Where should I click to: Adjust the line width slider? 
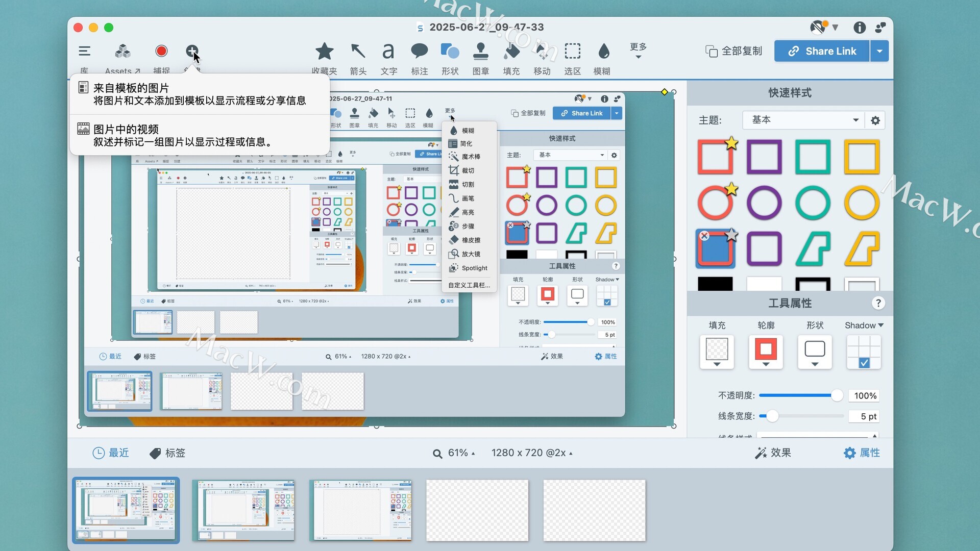(x=800, y=416)
